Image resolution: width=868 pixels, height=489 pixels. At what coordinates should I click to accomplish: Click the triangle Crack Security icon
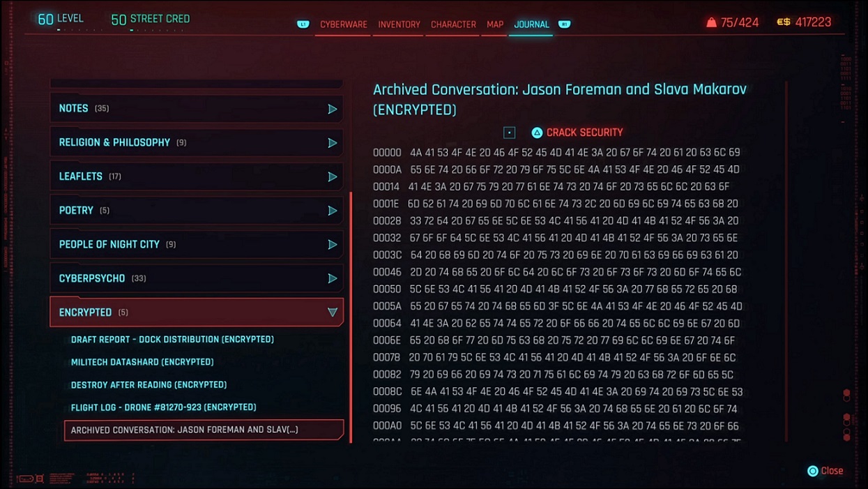point(537,133)
